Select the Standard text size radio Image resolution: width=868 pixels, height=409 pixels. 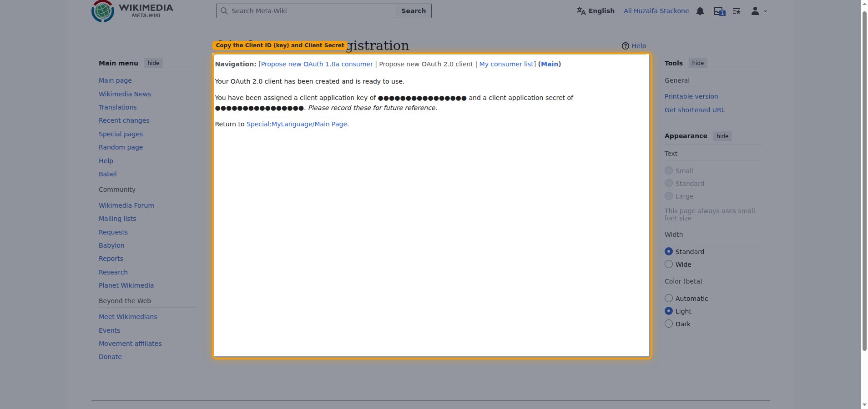669,183
